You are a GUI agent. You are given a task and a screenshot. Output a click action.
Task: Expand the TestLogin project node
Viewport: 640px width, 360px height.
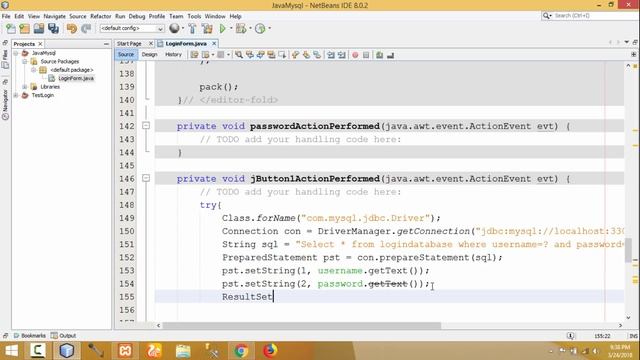point(16,96)
